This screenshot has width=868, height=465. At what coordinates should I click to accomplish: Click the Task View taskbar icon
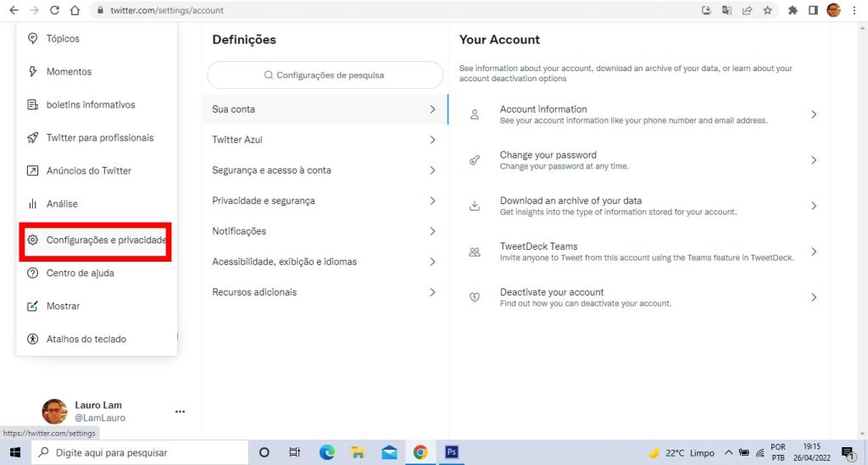coord(294,452)
